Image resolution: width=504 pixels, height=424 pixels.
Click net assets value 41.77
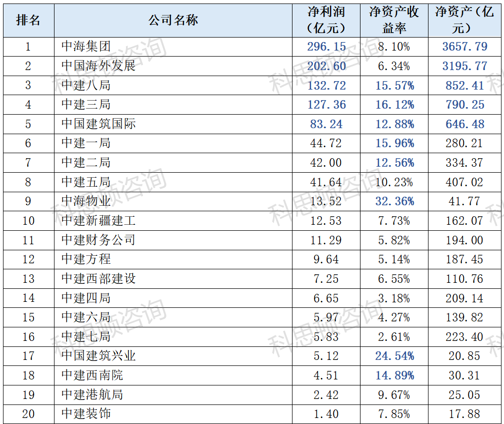pos(464,201)
